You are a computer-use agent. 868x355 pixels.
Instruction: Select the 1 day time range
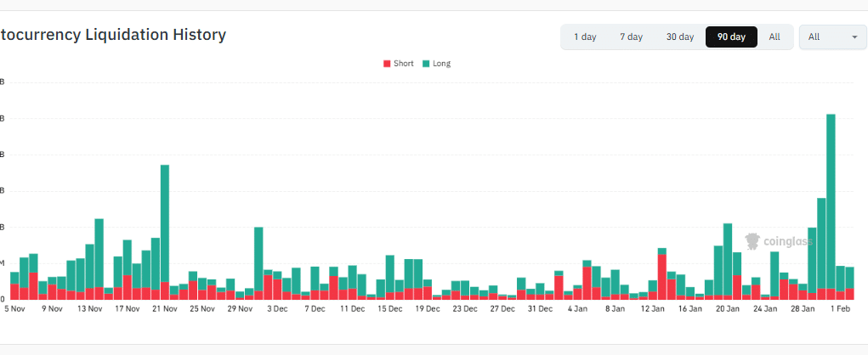coord(585,37)
